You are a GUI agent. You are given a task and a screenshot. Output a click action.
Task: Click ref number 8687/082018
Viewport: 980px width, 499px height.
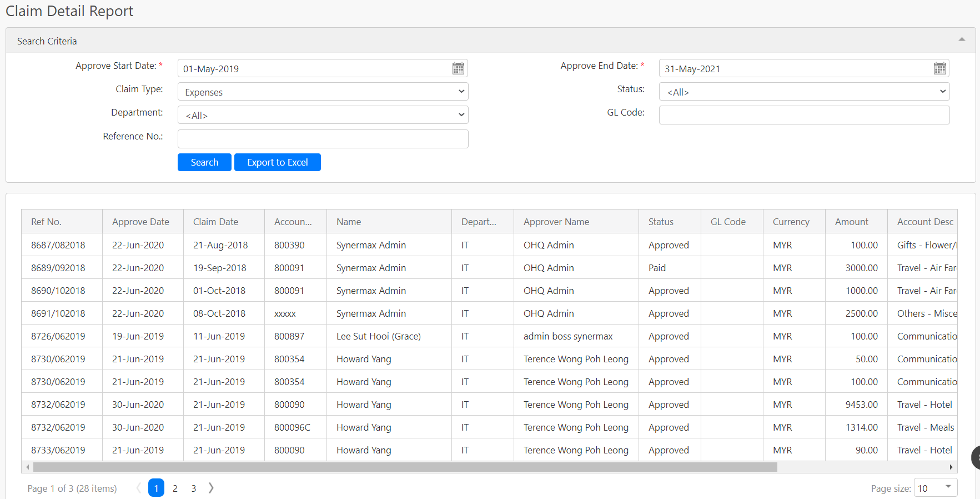[58, 245]
